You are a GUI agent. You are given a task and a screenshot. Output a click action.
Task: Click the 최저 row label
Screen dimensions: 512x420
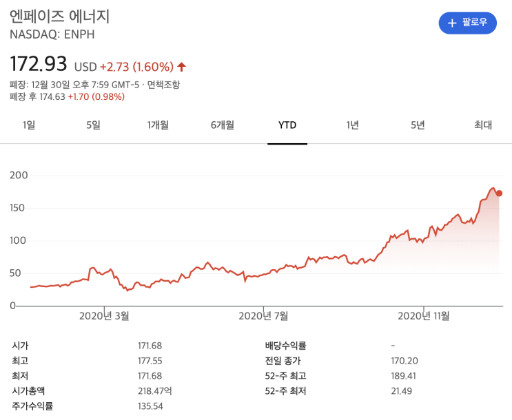20,376
